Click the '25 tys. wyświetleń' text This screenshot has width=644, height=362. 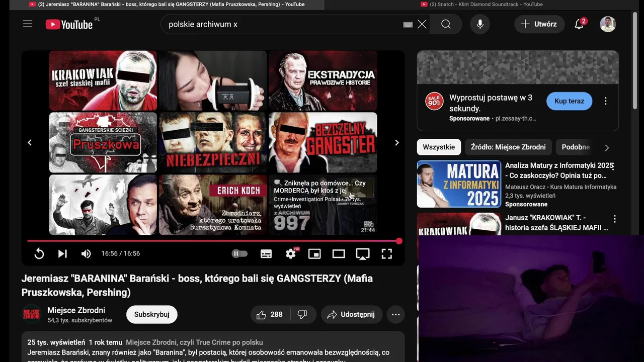(56, 342)
